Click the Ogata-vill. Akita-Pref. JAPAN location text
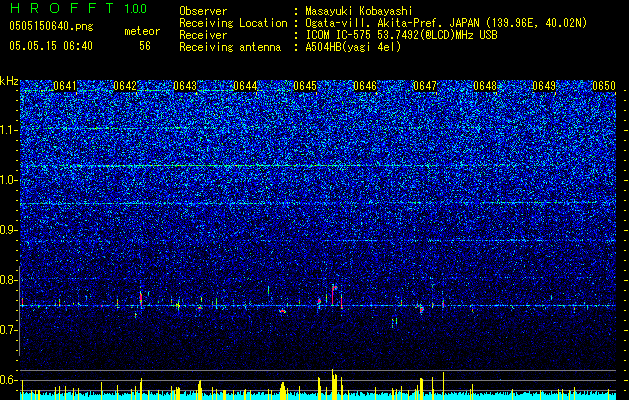Screen dimensions: 629x400 tap(445, 23)
